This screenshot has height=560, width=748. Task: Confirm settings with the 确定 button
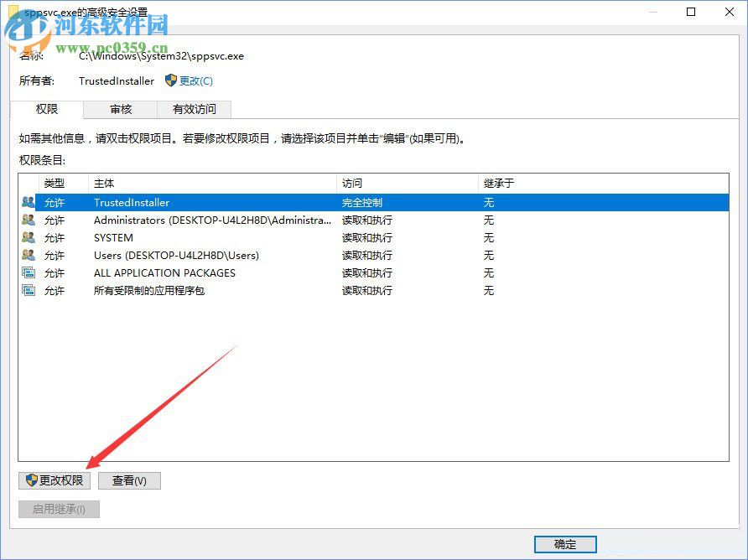pyautogui.click(x=564, y=544)
